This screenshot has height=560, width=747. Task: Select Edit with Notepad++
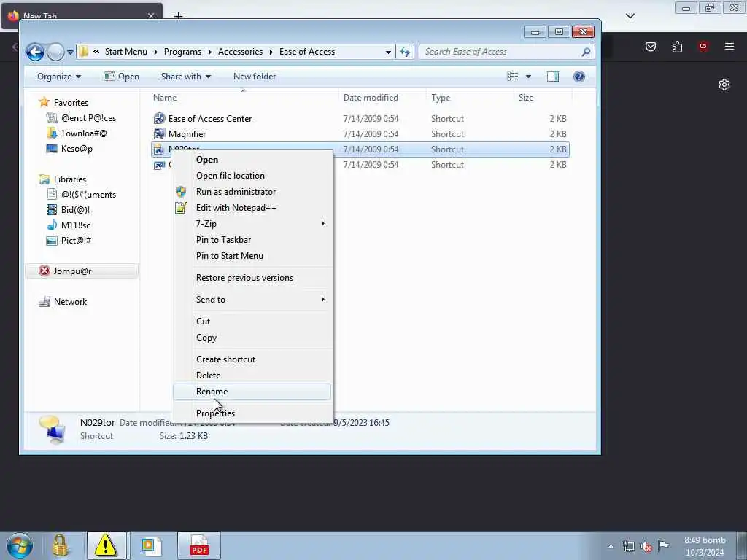pos(252,208)
